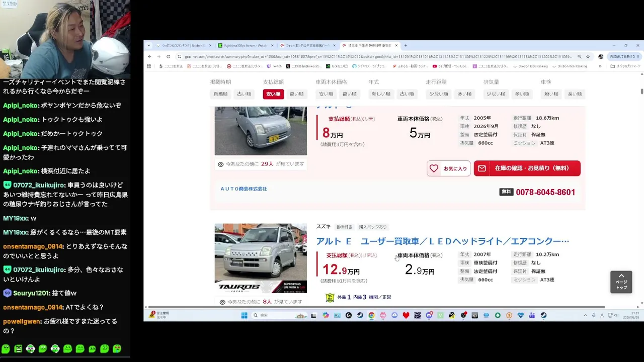The height and width of the screenshot is (362, 644).
Task: Click the 12.9万円 total price text
Action: pyautogui.click(x=341, y=271)
